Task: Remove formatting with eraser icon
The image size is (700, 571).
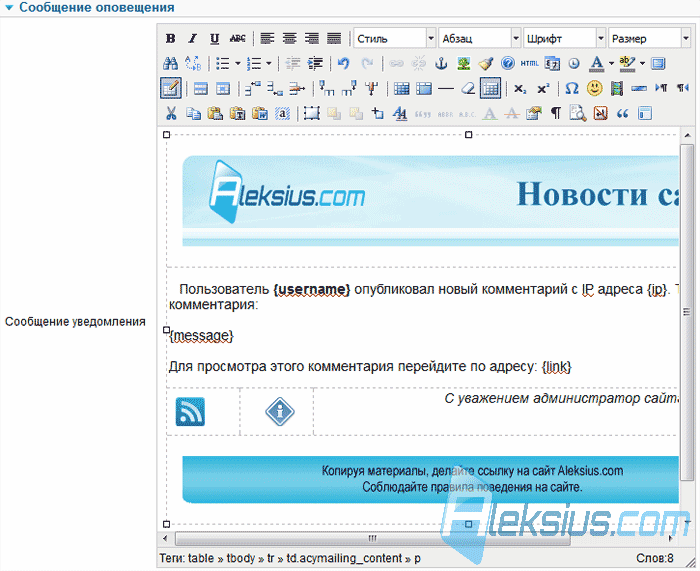Action: [468, 88]
